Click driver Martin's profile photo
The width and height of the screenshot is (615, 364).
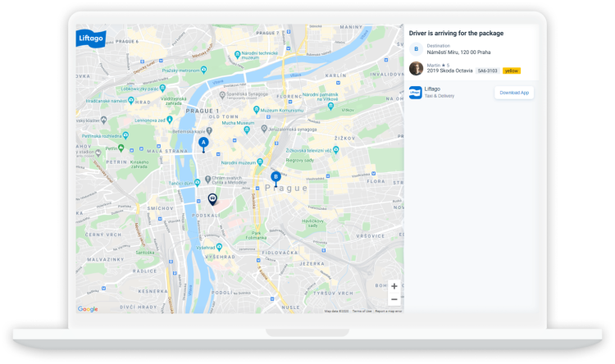(416, 68)
